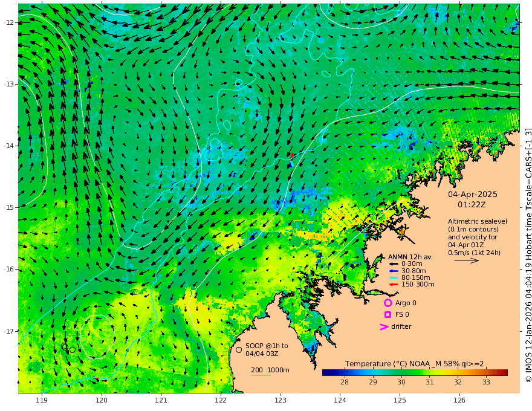This screenshot has width=532, height=411.
Task: Click the '30-80m' depth label
Action: (414, 271)
